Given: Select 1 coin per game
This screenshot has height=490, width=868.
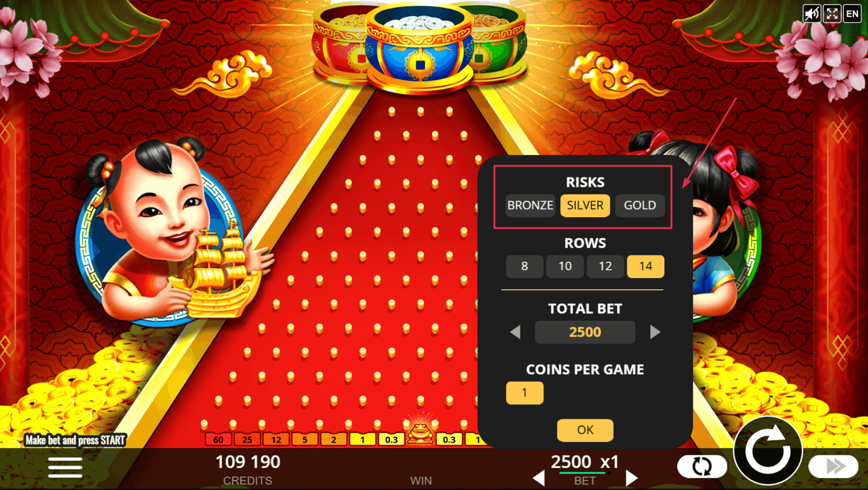Looking at the screenshot, I should pos(524,393).
